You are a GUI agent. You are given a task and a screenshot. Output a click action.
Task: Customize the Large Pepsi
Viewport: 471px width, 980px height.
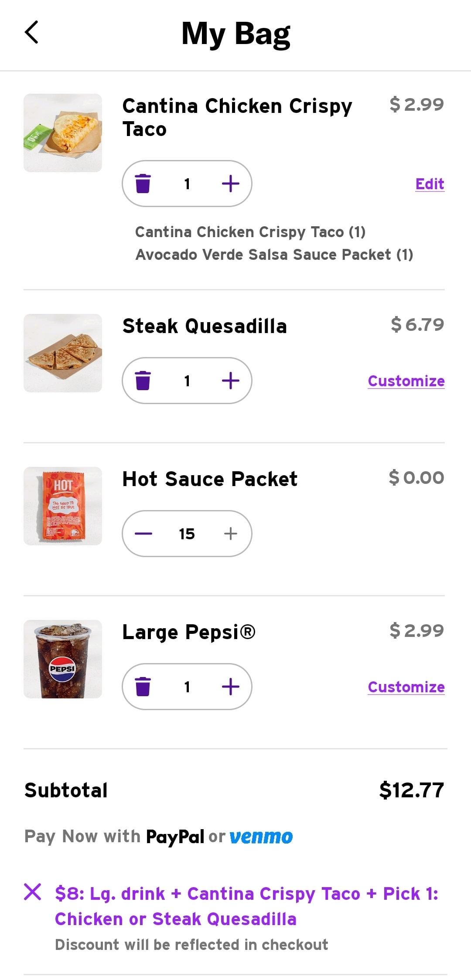pyautogui.click(x=406, y=687)
